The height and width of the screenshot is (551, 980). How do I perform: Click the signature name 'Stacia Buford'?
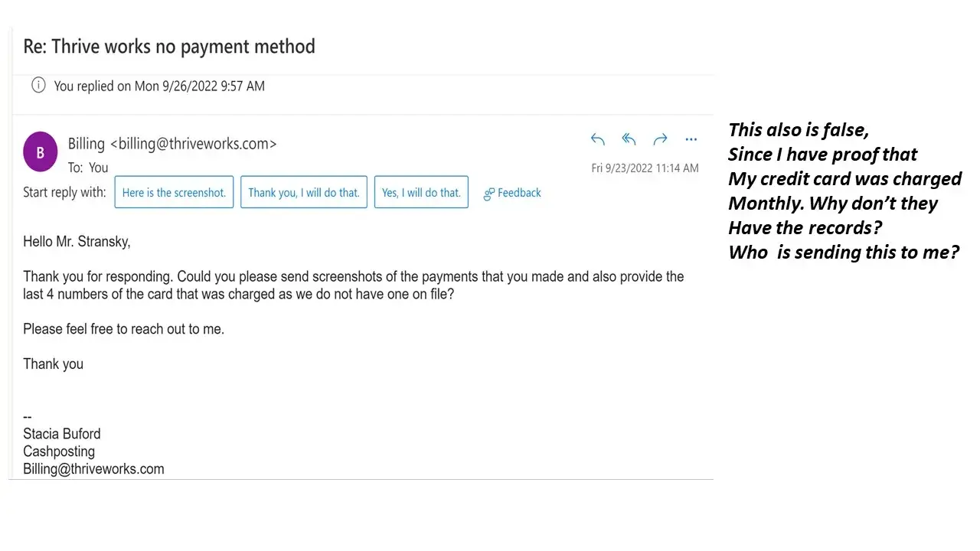(x=62, y=434)
